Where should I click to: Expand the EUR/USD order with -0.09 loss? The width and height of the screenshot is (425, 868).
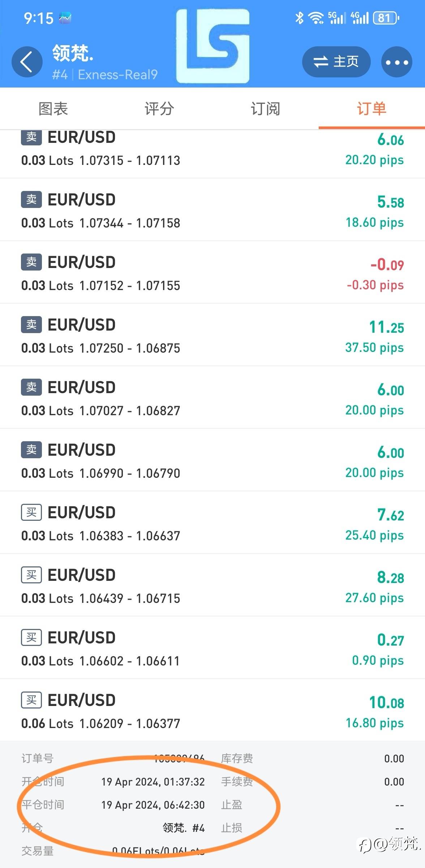point(212,273)
